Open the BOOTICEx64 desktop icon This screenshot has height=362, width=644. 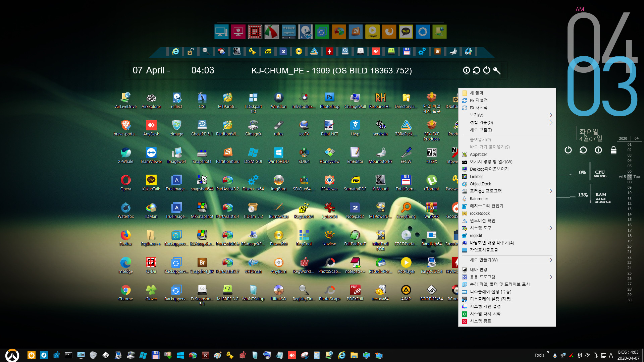[x=431, y=293]
